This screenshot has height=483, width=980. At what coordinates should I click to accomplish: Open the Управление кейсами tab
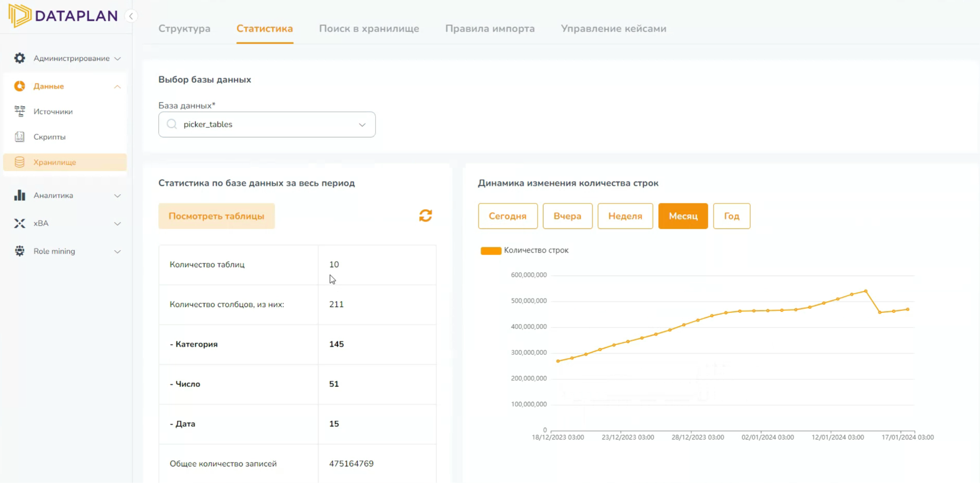tap(613, 29)
